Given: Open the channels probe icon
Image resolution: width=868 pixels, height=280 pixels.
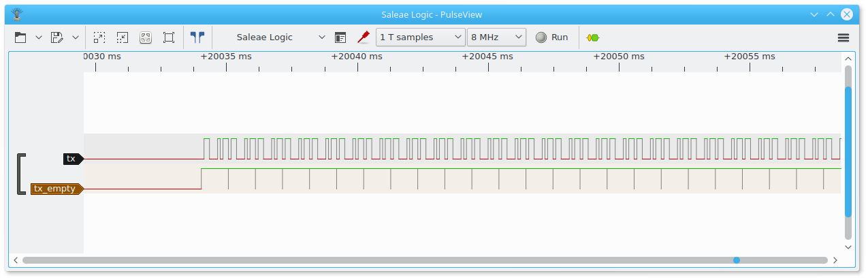Looking at the screenshot, I should (x=364, y=37).
